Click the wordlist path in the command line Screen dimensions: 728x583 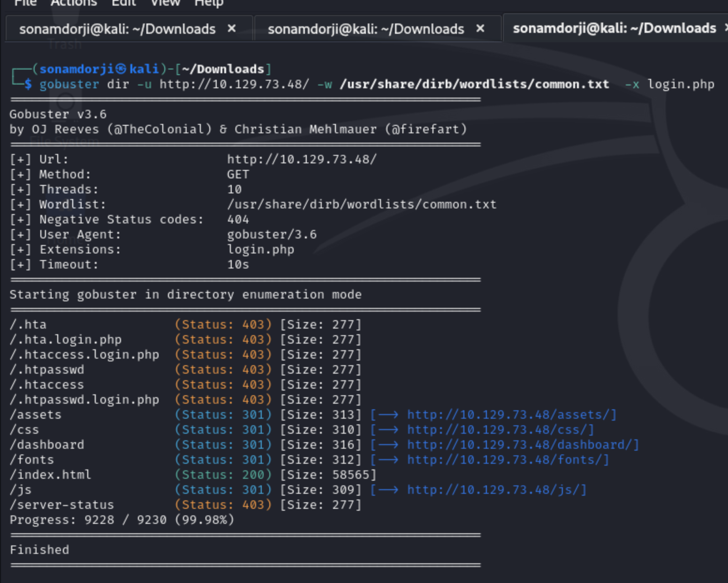tap(474, 84)
